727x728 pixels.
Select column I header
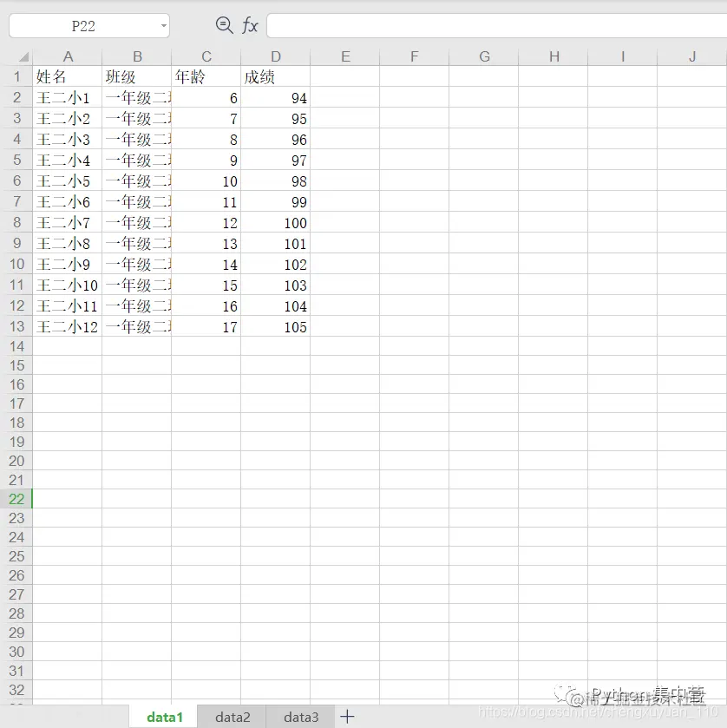point(623,56)
